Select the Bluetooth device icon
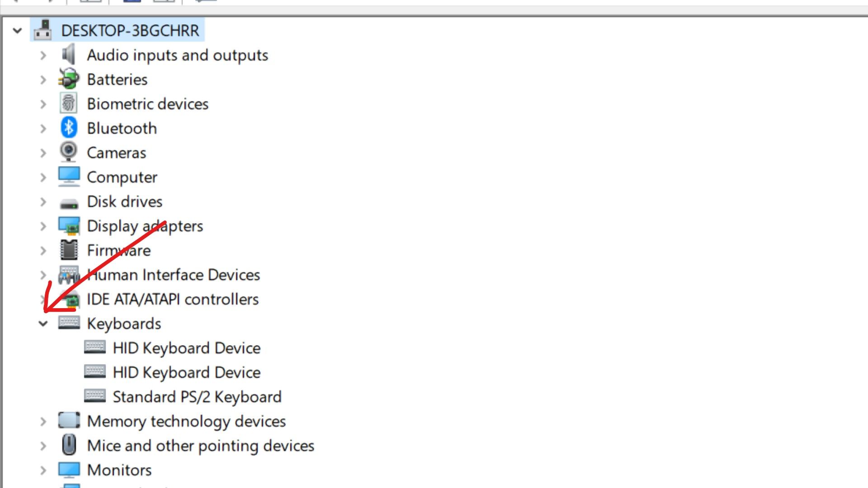Image resolution: width=868 pixels, height=488 pixels. pos(69,128)
